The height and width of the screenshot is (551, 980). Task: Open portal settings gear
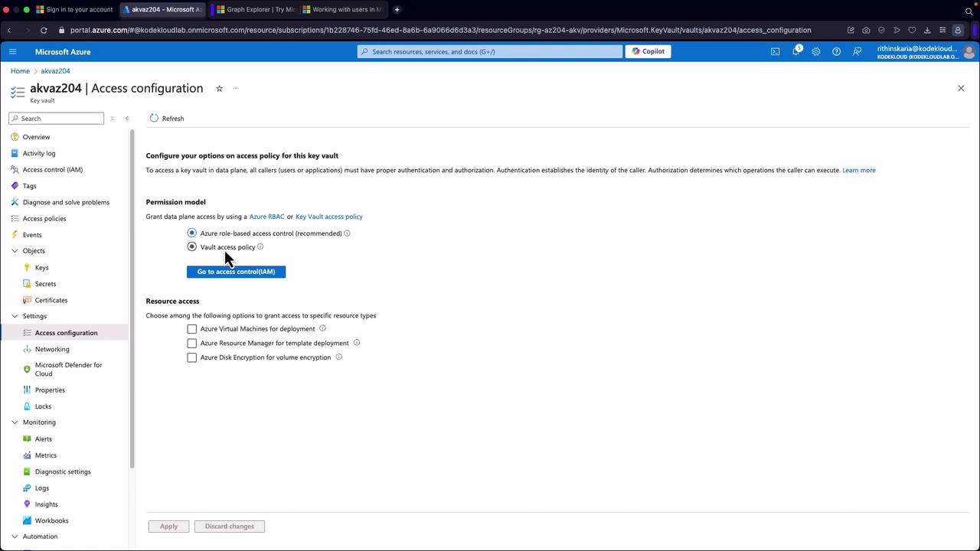[x=816, y=51]
